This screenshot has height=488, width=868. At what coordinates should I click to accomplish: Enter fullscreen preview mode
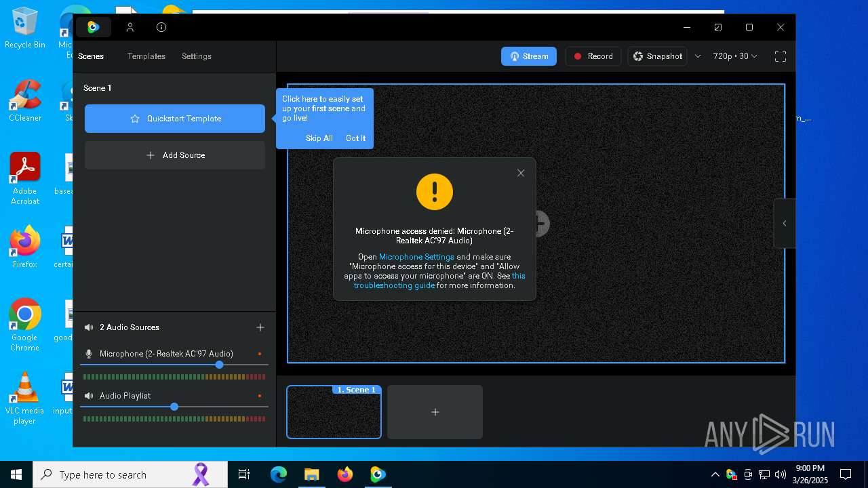781,56
